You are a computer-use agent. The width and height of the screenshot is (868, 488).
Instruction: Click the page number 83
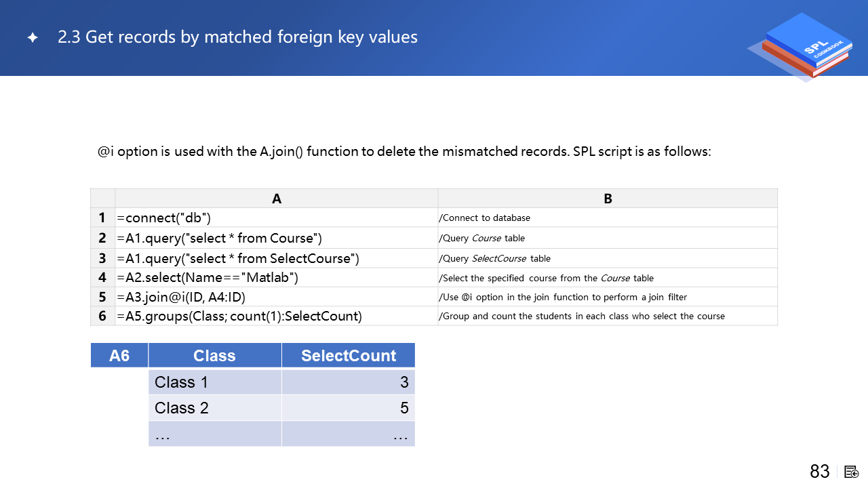819,472
